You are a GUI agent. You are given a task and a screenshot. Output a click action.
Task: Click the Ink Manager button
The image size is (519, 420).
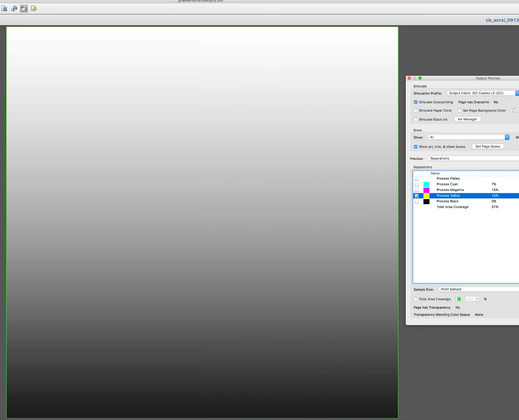pyautogui.click(x=468, y=119)
